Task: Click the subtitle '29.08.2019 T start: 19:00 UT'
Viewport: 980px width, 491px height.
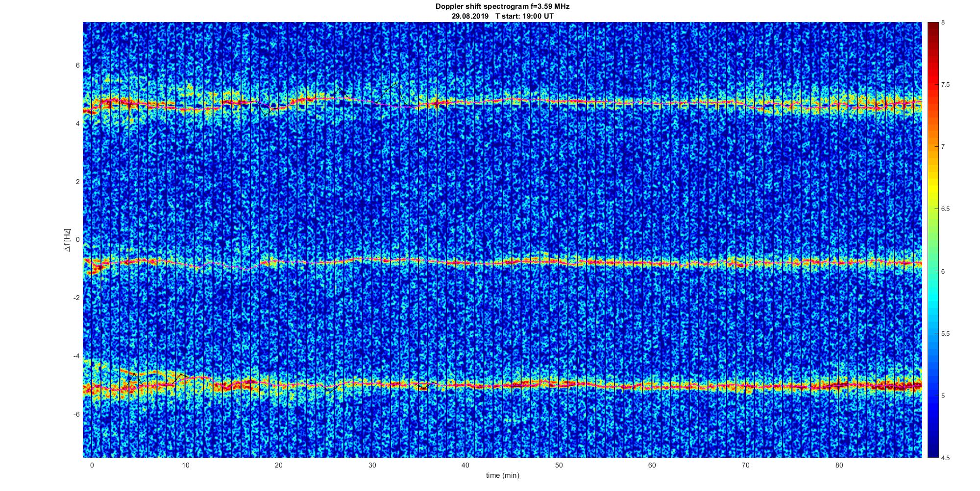Action: pyautogui.click(x=502, y=16)
